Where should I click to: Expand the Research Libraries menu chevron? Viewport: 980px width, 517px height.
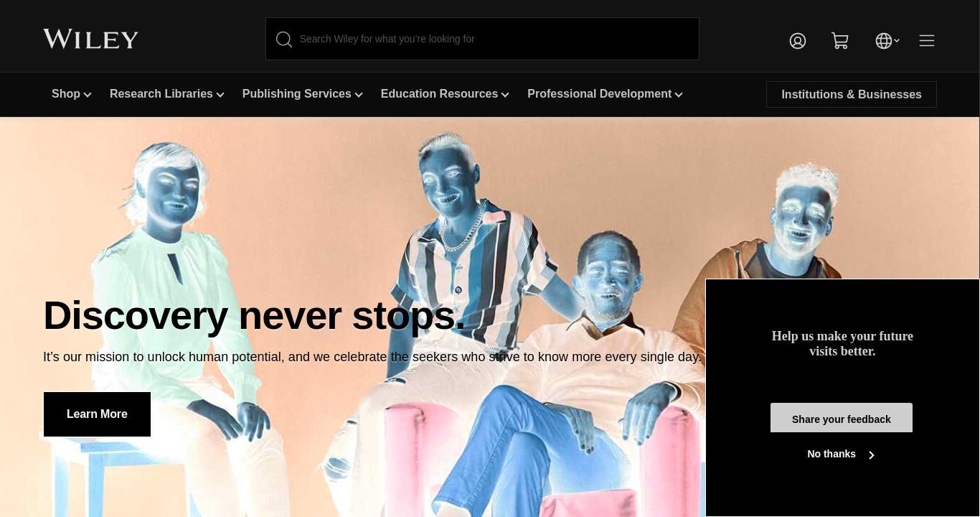tap(220, 95)
